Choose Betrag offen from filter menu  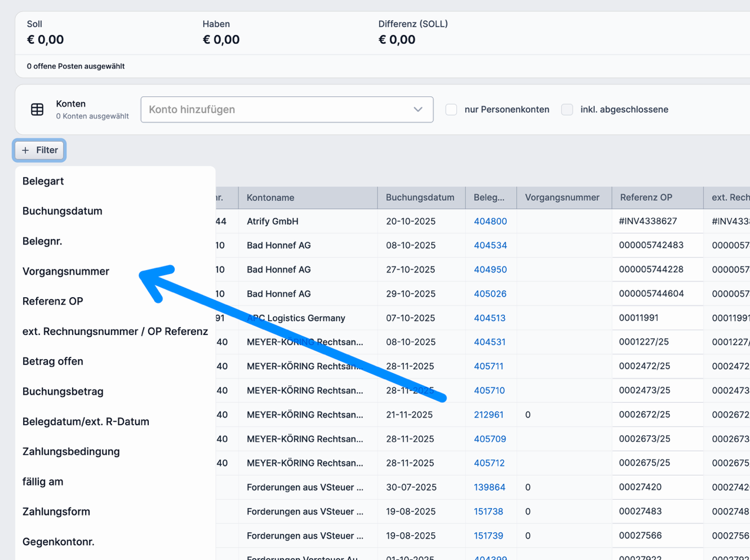pyautogui.click(x=53, y=362)
